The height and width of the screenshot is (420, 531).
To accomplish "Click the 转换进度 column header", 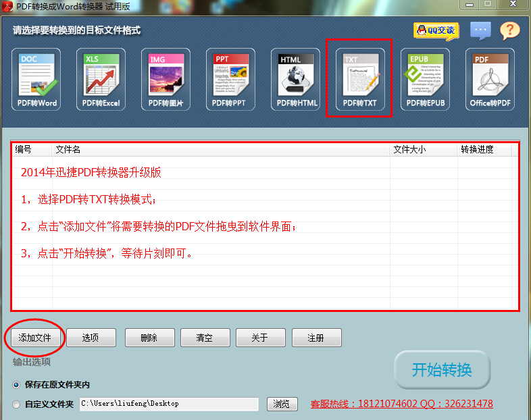I will pyautogui.click(x=484, y=150).
